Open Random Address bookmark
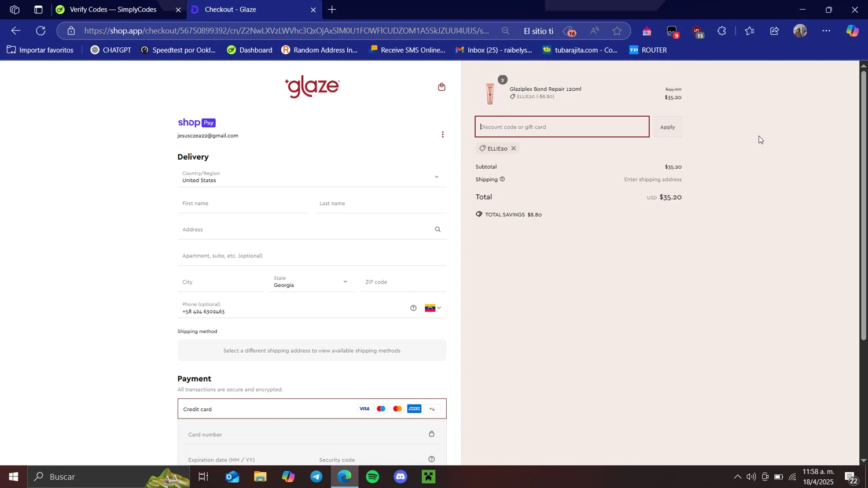868x488 pixels. tap(319, 50)
